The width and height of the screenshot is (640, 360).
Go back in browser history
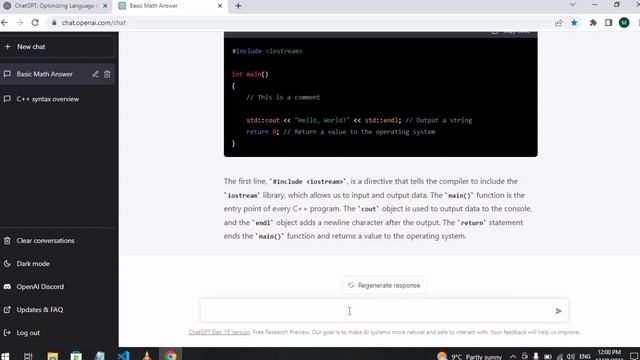click(x=5, y=23)
